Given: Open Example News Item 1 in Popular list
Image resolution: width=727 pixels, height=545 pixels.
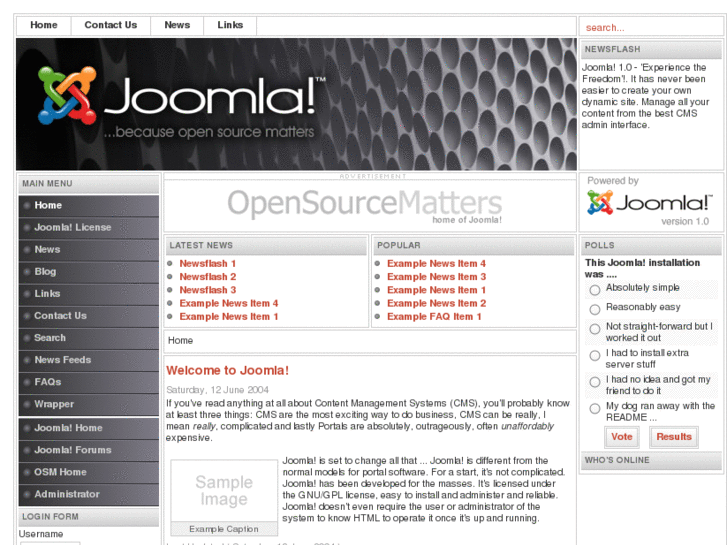Looking at the screenshot, I should (436, 290).
